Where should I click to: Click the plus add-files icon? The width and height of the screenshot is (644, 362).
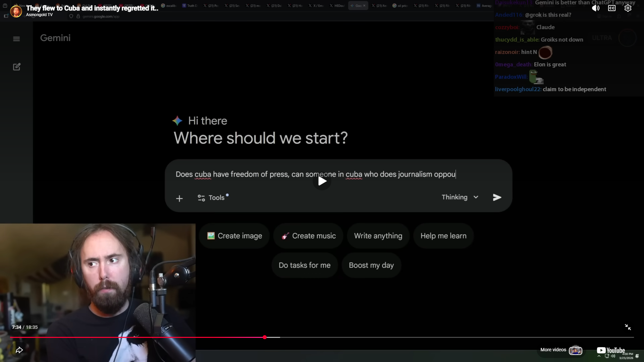tap(179, 198)
